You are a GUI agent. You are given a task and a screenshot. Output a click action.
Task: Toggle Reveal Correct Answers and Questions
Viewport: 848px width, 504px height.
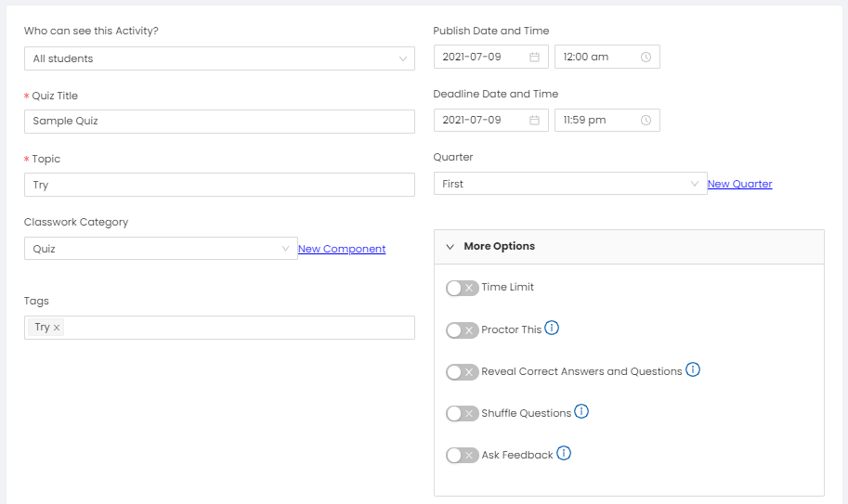tap(463, 371)
